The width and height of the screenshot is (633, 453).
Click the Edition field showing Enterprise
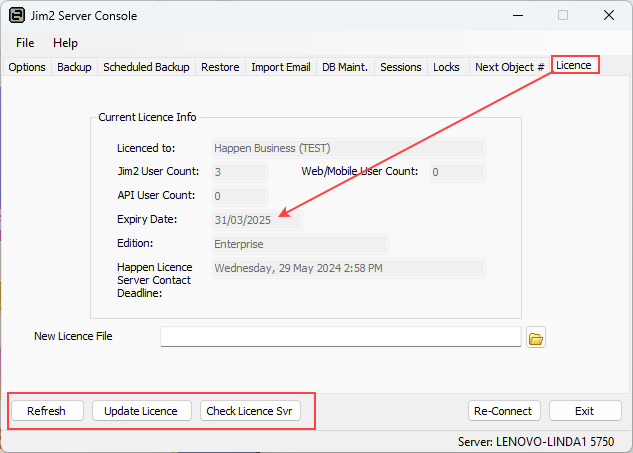(x=300, y=244)
